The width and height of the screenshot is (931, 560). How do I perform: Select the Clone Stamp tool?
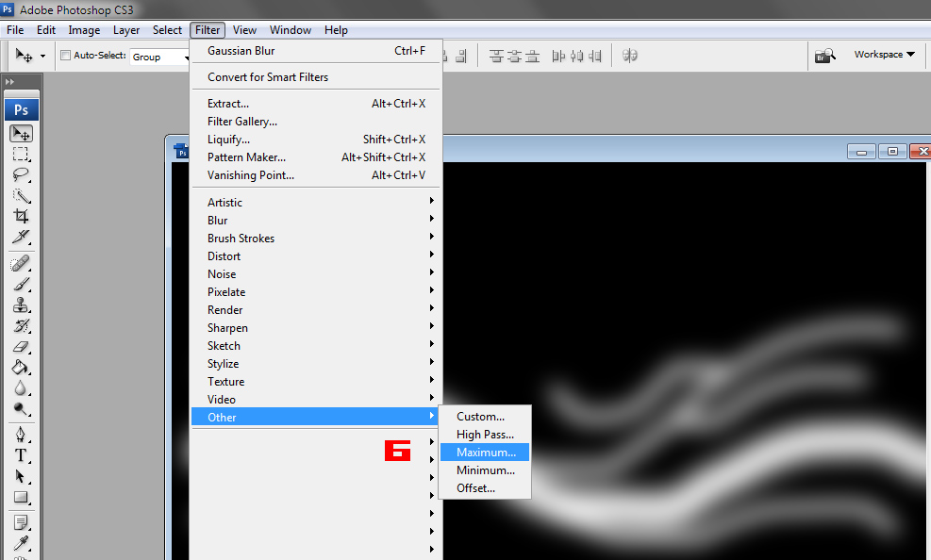tap(21, 305)
